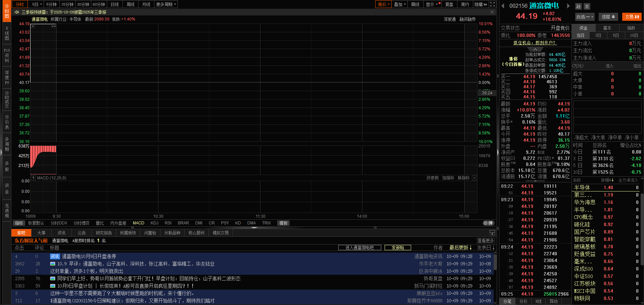The height and width of the screenshot is (305, 644).
Task: Click the 融 margin trading badge
Action: tap(579, 6)
